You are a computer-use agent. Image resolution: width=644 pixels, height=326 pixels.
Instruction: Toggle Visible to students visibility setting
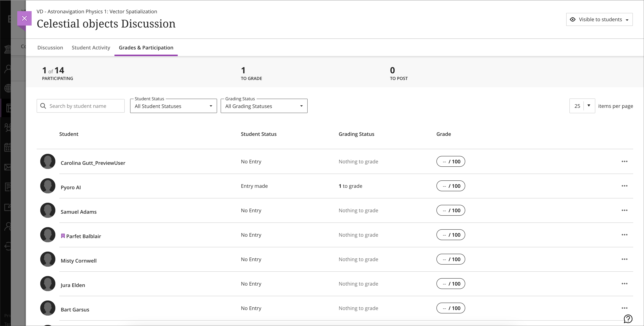pyautogui.click(x=599, y=20)
